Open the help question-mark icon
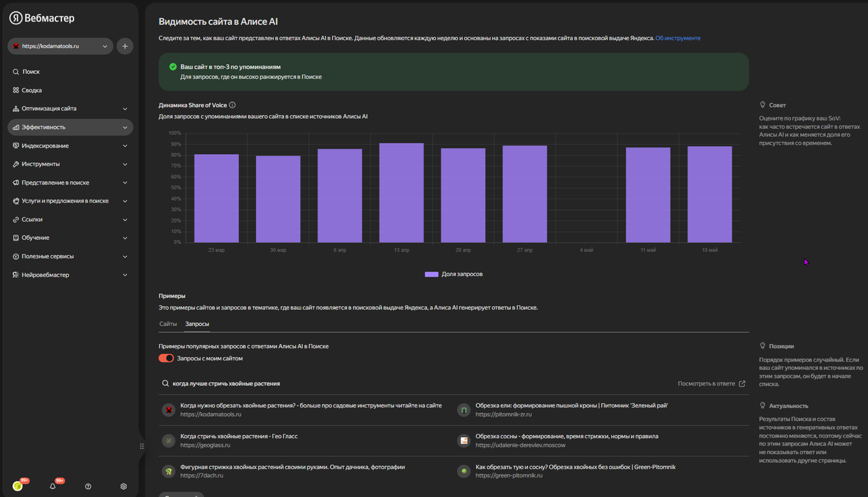 [x=88, y=486]
